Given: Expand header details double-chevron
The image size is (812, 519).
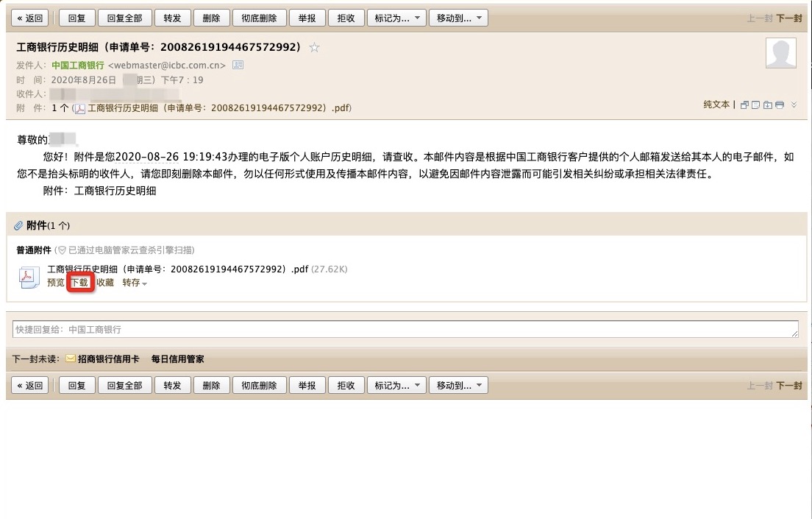Looking at the screenshot, I should click(794, 105).
